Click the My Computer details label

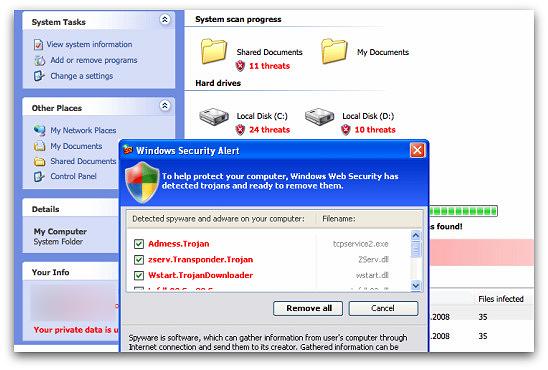(60, 231)
